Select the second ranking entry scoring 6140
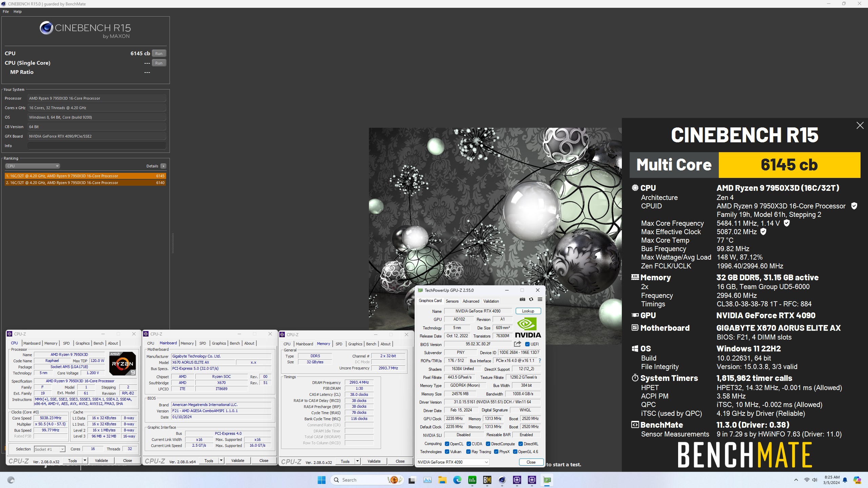The width and height of the screenshot is (868, 488). click(x=85, y=183)
